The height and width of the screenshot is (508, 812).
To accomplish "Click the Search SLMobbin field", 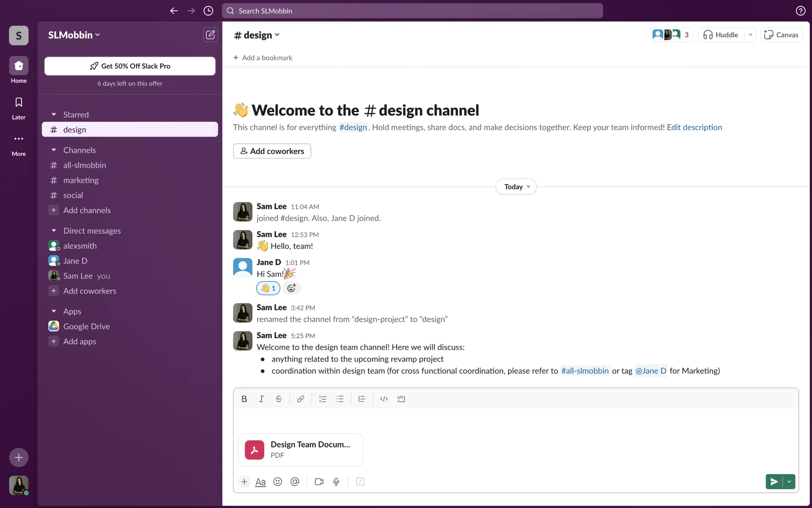I will [412, 11].
